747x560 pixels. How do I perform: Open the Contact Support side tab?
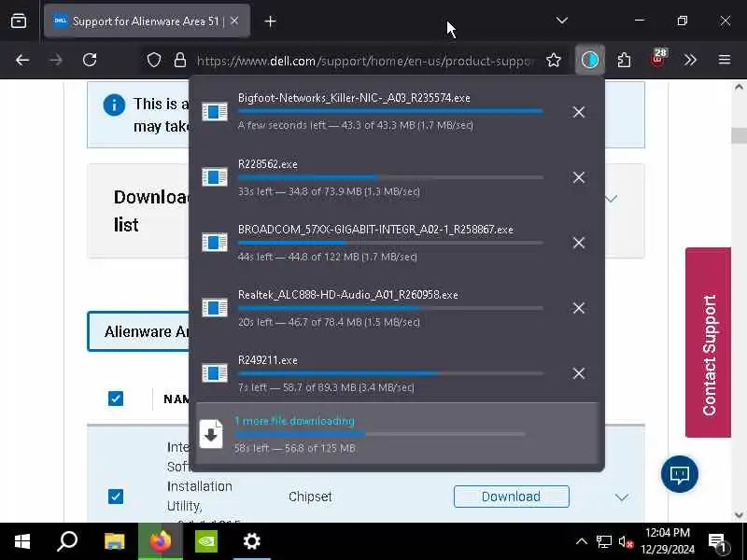(x=708, y=342)
